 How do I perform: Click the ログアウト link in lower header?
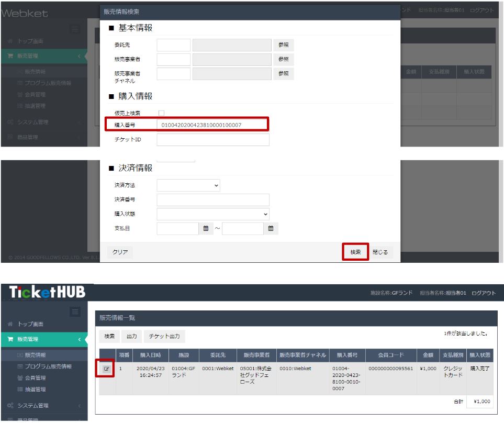point(483,293)
